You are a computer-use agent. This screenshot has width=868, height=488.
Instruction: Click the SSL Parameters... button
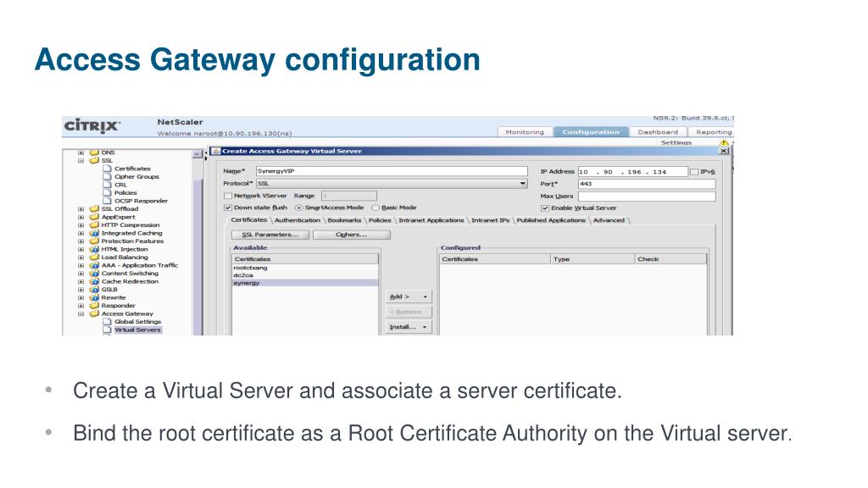tap(270, 235)
